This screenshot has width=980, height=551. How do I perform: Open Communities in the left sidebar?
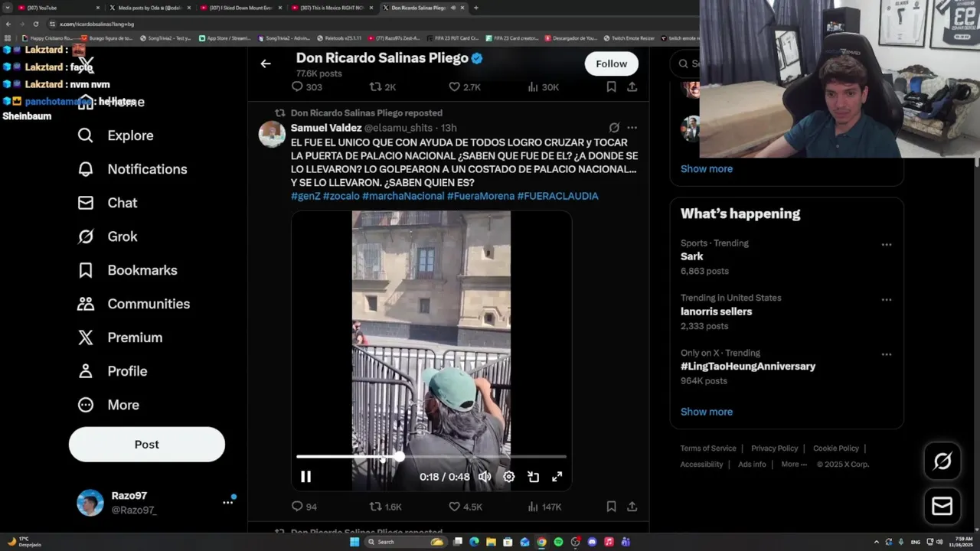tap(134, 304)
